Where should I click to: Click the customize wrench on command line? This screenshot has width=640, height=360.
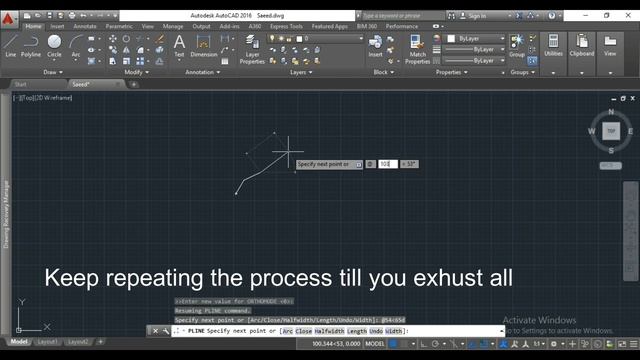point(166,331)
